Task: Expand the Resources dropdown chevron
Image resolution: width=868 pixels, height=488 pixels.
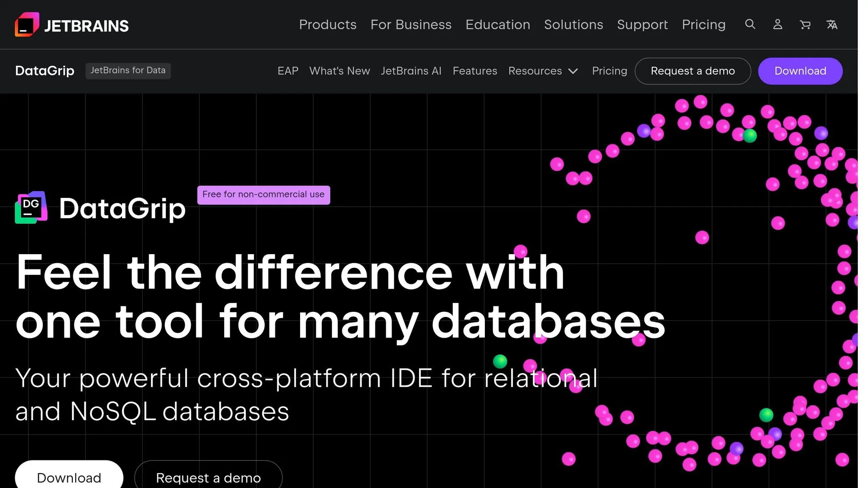Action: pos(573,71)
